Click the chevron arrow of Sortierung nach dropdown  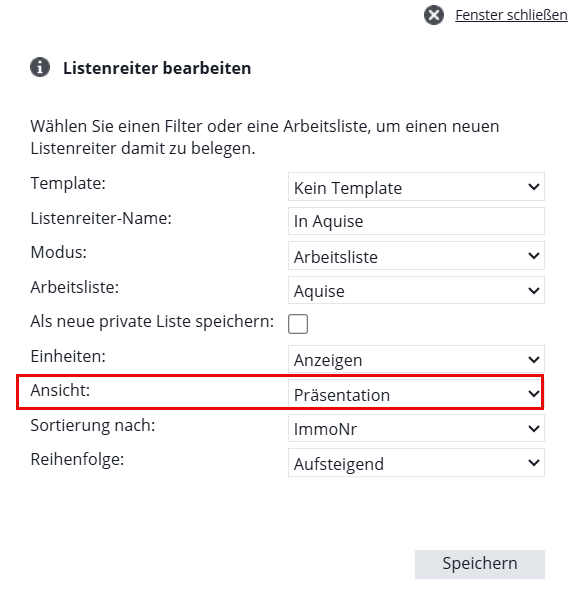point(533,428)
